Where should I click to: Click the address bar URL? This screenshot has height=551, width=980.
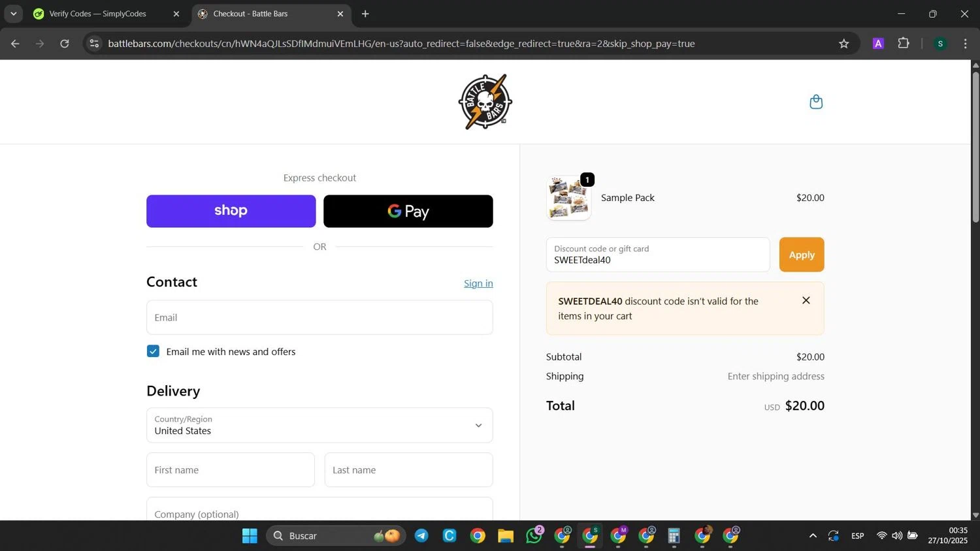tap(401, 44)
